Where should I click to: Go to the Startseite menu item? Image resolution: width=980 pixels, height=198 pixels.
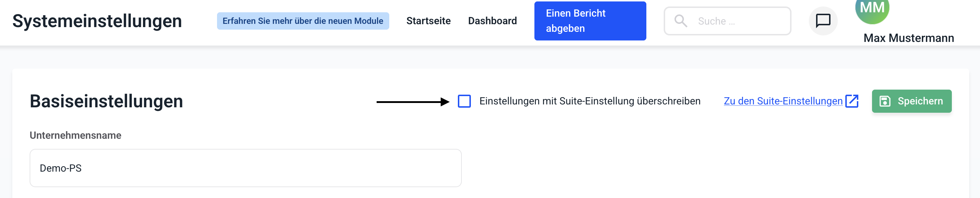coord(428,21)
